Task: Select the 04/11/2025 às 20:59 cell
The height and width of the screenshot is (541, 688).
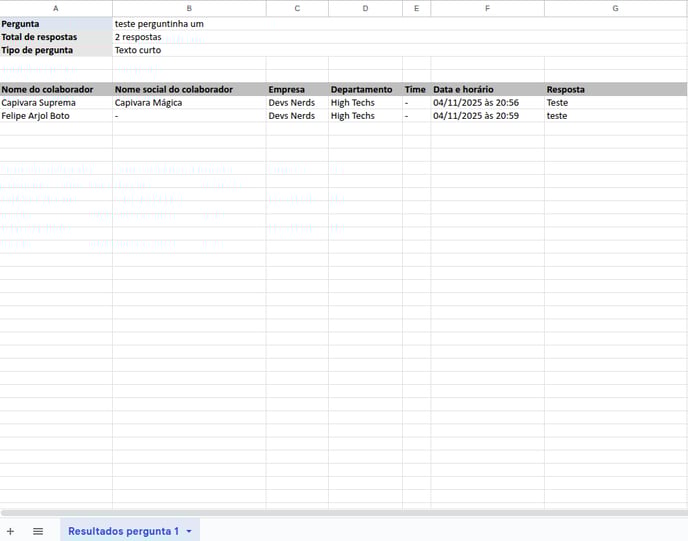Action: coord(487,116)
